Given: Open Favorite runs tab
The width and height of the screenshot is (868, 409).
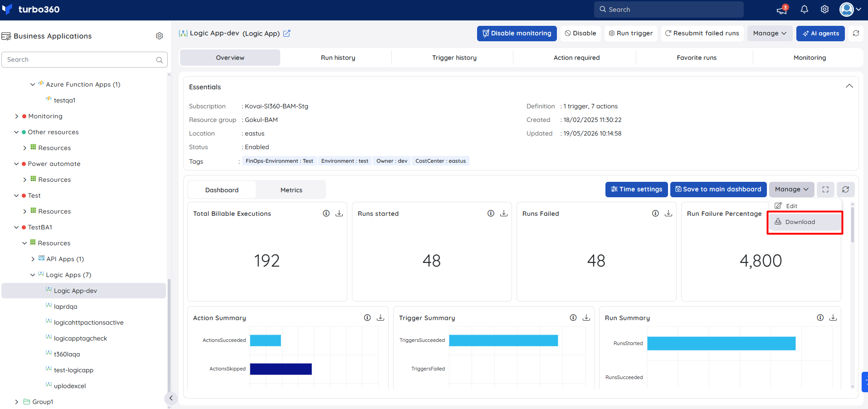Looking at the screenshot, I should [697, 58].
